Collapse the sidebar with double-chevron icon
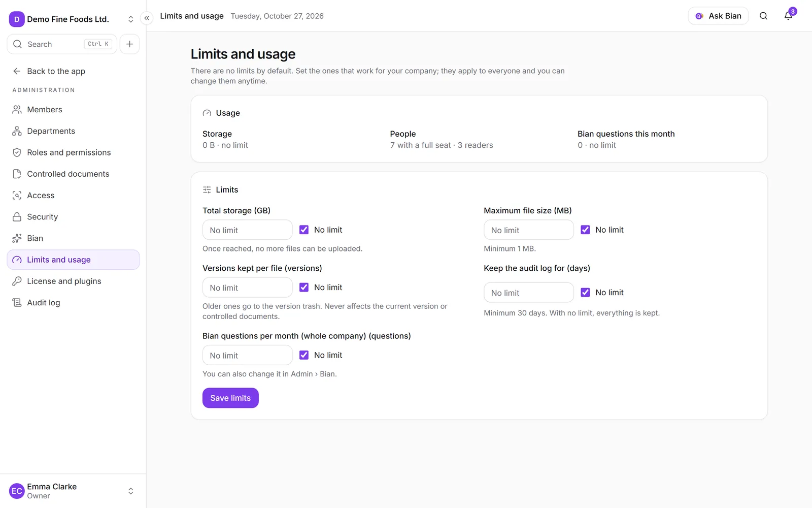The image size is (812, 508). (147, 18)
